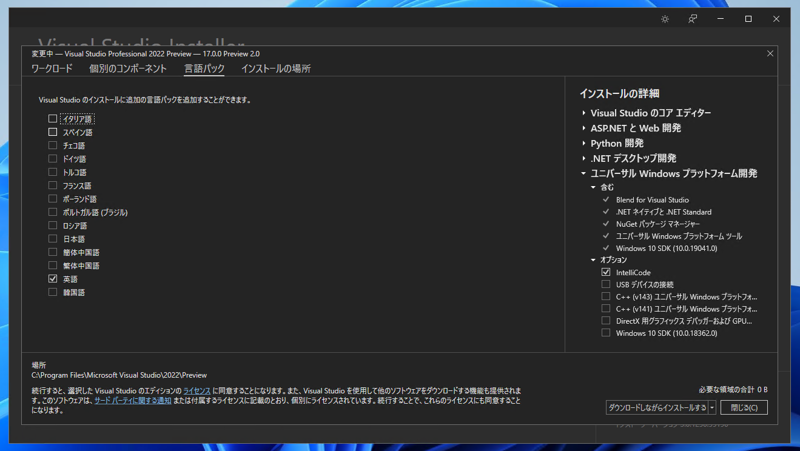800x451 pixels.
Task: Enable the 韓国語 language pack
Action: coord(53,292)
